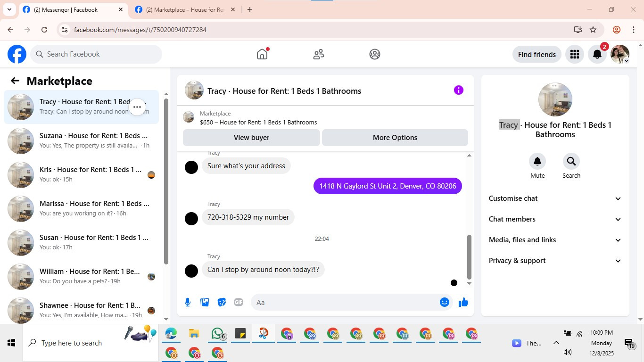Screen dimensions: 644x362
Task: Open the William conversation
Action: pos(81,277)
